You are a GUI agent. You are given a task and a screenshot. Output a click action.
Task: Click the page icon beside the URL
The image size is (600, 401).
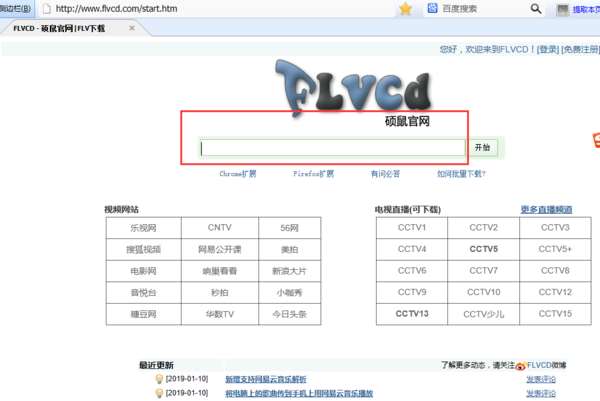(x=47, y=8)
